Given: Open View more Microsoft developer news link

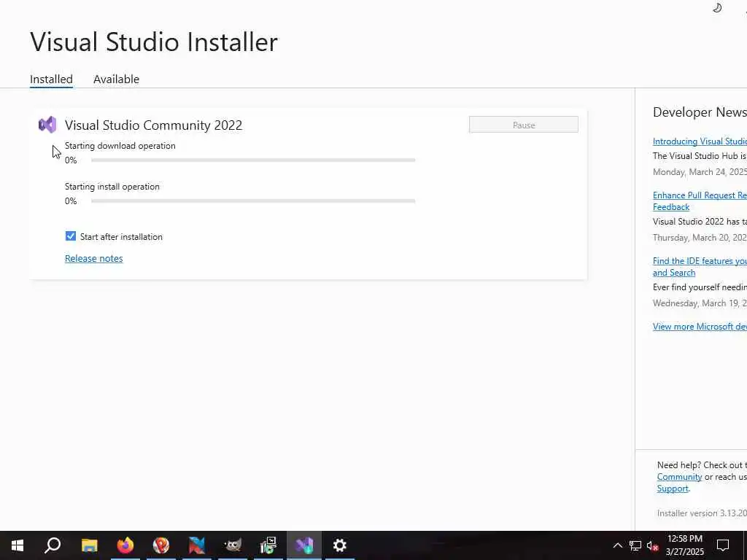Looking at the screenshot, I should (700, 326).
